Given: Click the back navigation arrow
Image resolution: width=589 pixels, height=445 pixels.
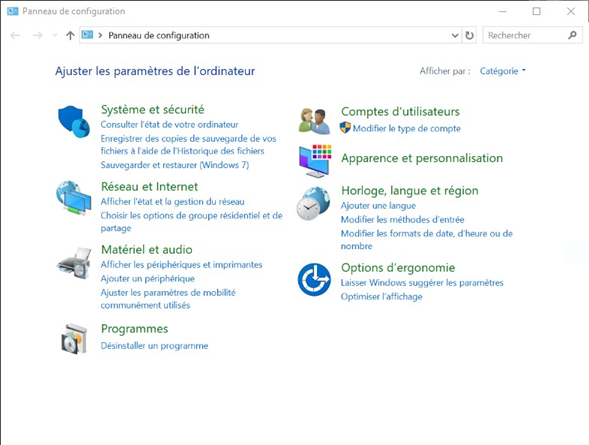Looking at the screenshot, I should point(15,35).
